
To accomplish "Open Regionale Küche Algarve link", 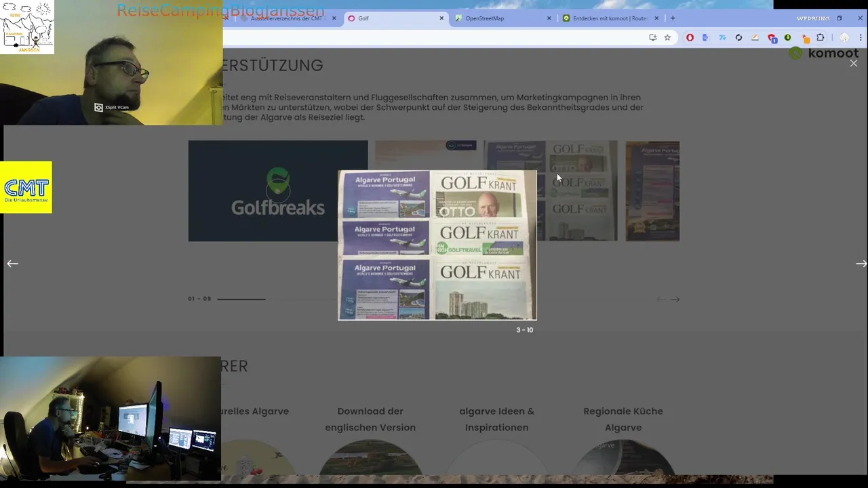I will point(623,419).
